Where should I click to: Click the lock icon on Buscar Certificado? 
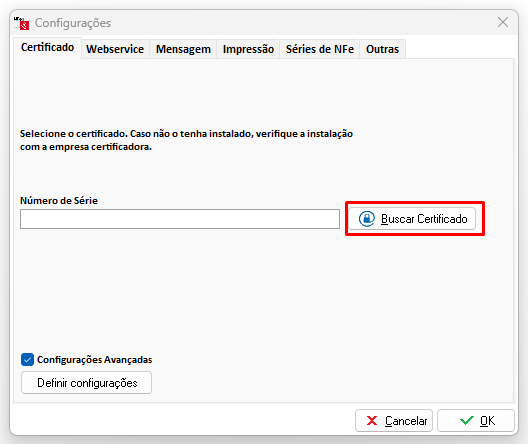(367, 219)
